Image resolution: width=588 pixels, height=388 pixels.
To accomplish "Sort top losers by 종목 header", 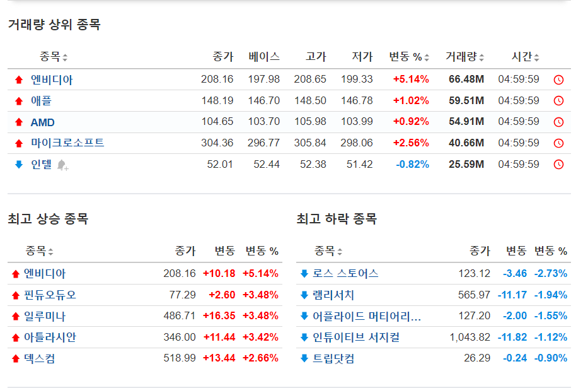I will coord(328,250).
